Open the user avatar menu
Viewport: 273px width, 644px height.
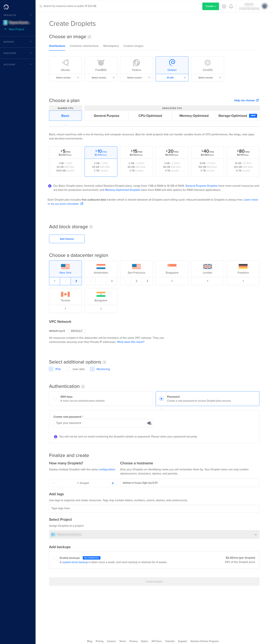(x=265, y=6)
